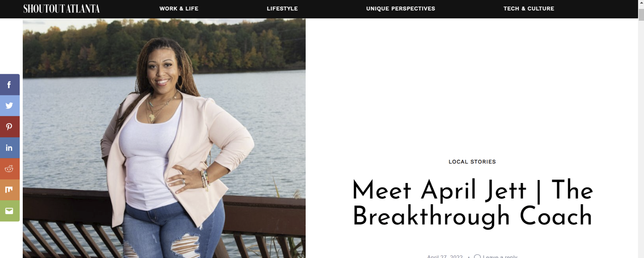Pin this article to Pinterest
The width and height of the screenshot is (644, 258).
(9, 127)
